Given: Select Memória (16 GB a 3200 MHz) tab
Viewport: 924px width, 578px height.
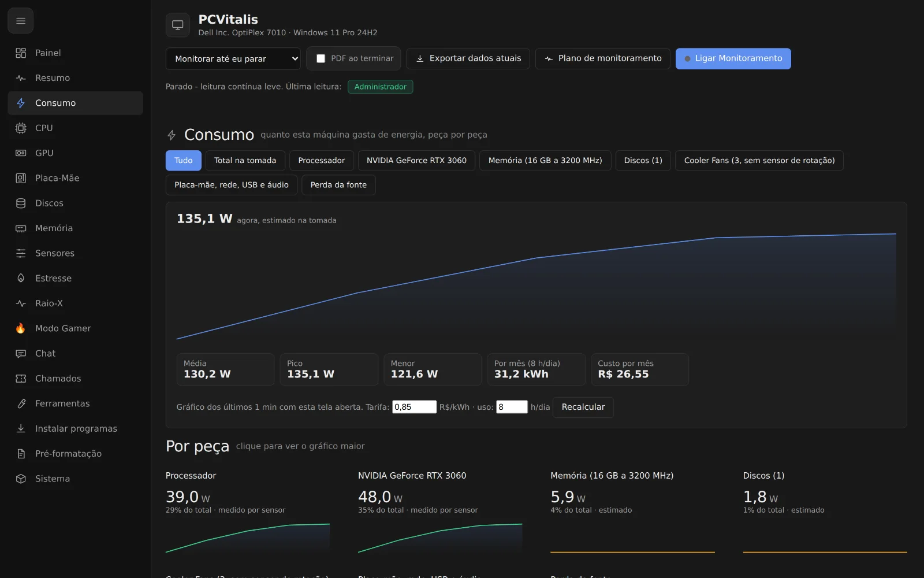Looking at the screenshot, I should point(545,161).
